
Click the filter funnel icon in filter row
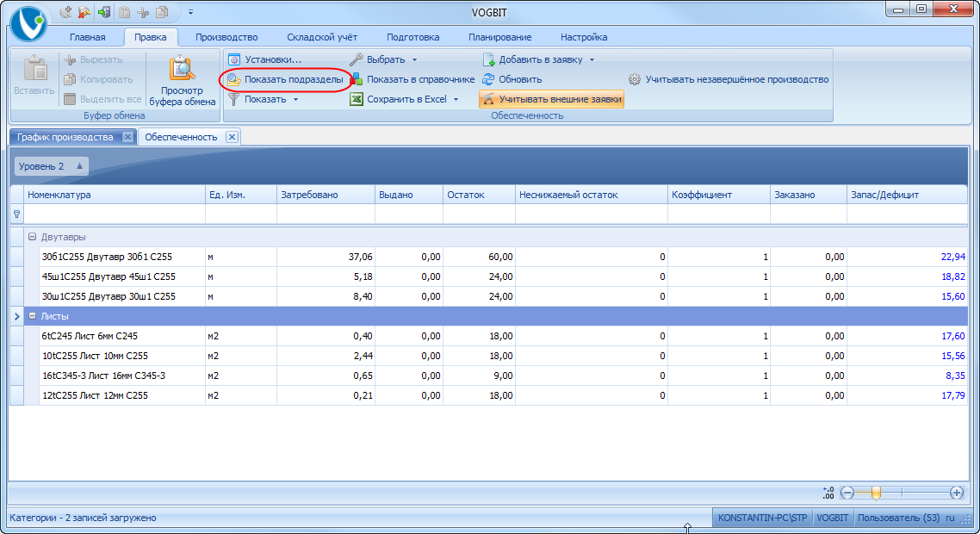point(16,214)
